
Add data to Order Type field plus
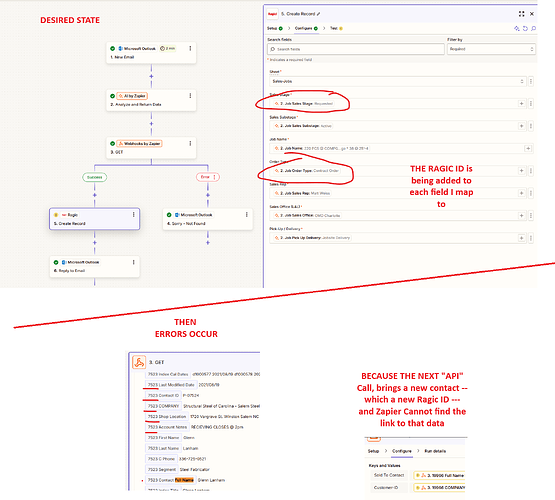(x=521, y=171)
